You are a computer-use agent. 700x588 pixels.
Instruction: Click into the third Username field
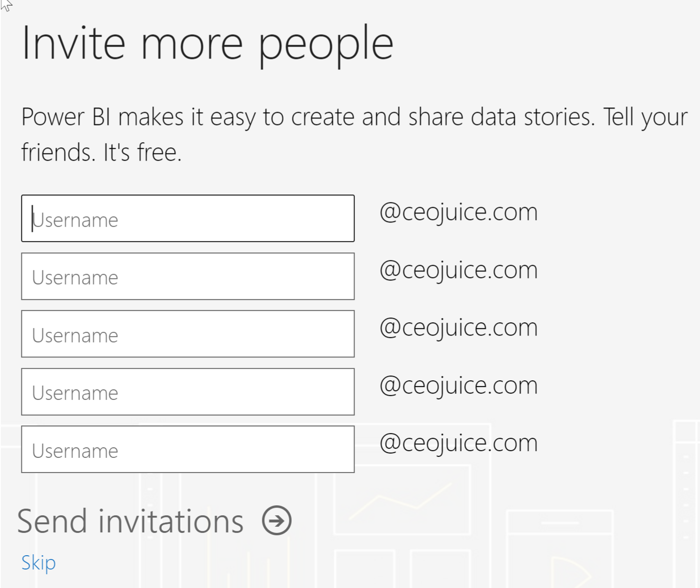coord(188,334)
